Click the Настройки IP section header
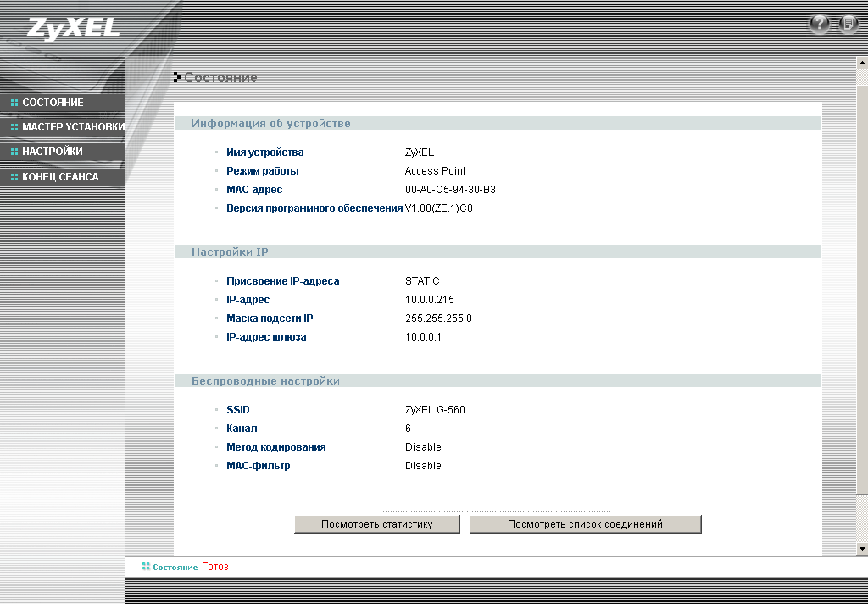 tap(498, 252)
